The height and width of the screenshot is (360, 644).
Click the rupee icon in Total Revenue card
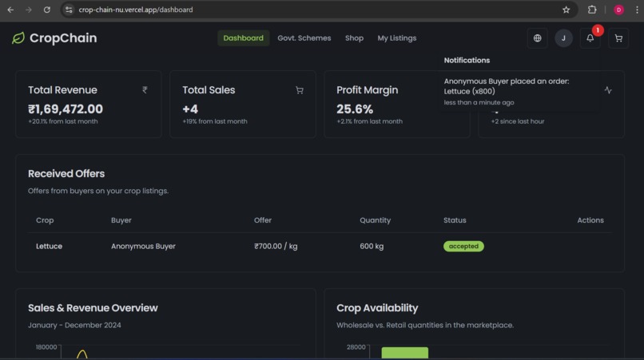[145, 90]
